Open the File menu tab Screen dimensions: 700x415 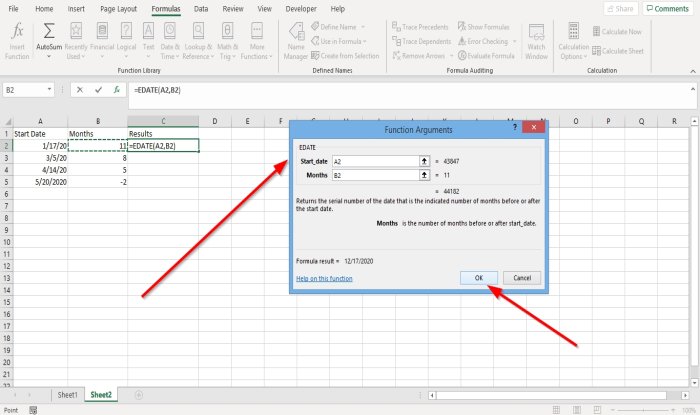point(13,8)
